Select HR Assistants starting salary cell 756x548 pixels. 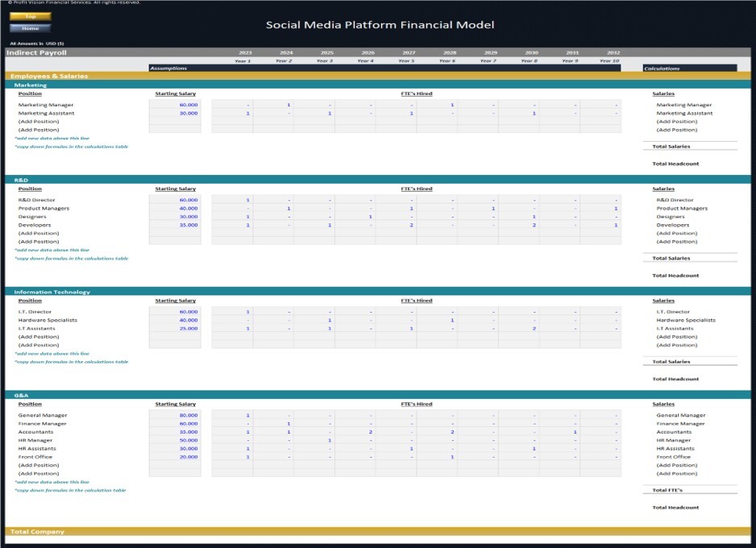pos(175,448)
